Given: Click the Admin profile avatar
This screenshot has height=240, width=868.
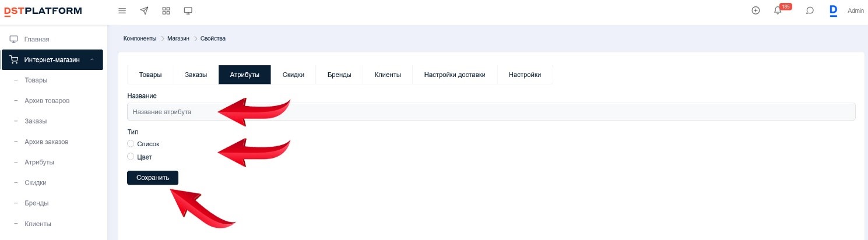Looking at the screenshot, I should click(833, 10).
